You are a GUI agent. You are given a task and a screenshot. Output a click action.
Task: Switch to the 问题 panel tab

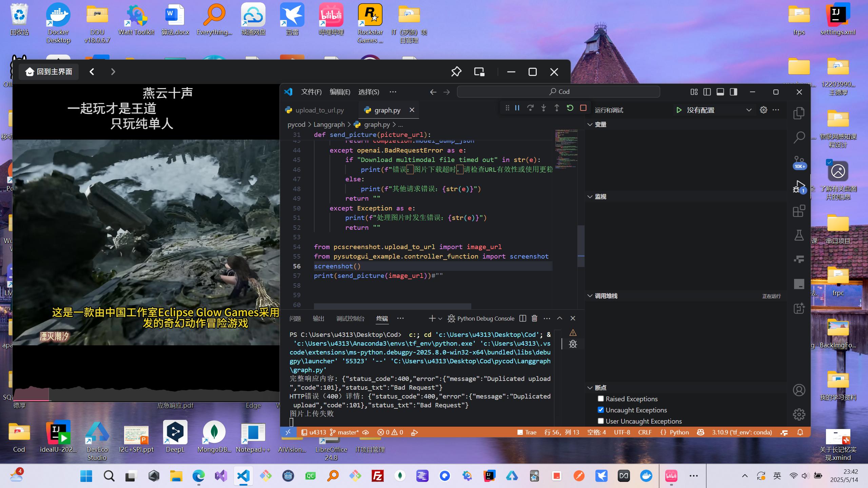pos(295,319)
